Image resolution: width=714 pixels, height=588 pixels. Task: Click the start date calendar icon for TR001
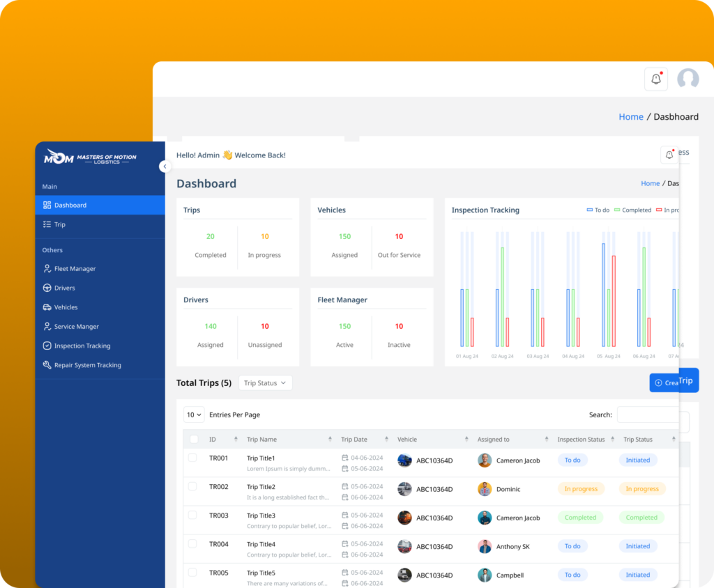tap(345, 458)
